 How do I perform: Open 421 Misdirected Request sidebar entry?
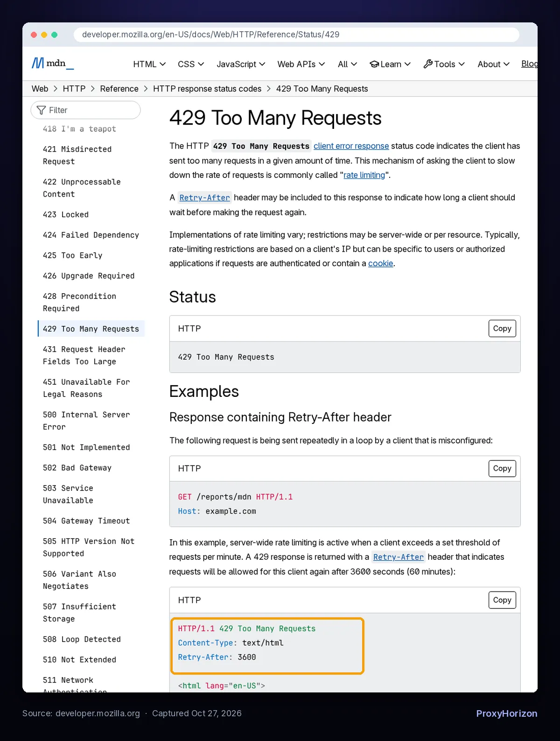pos(77,155)
